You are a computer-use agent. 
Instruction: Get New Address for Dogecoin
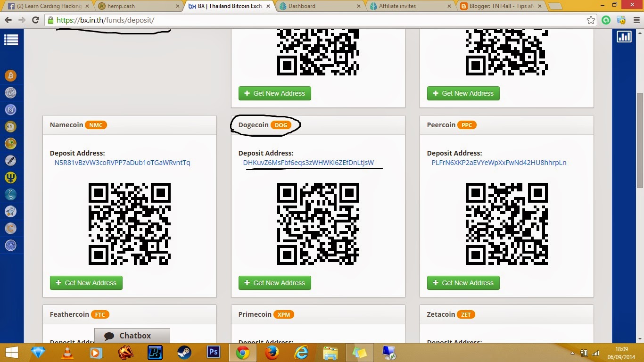click(x=275, y=283)
